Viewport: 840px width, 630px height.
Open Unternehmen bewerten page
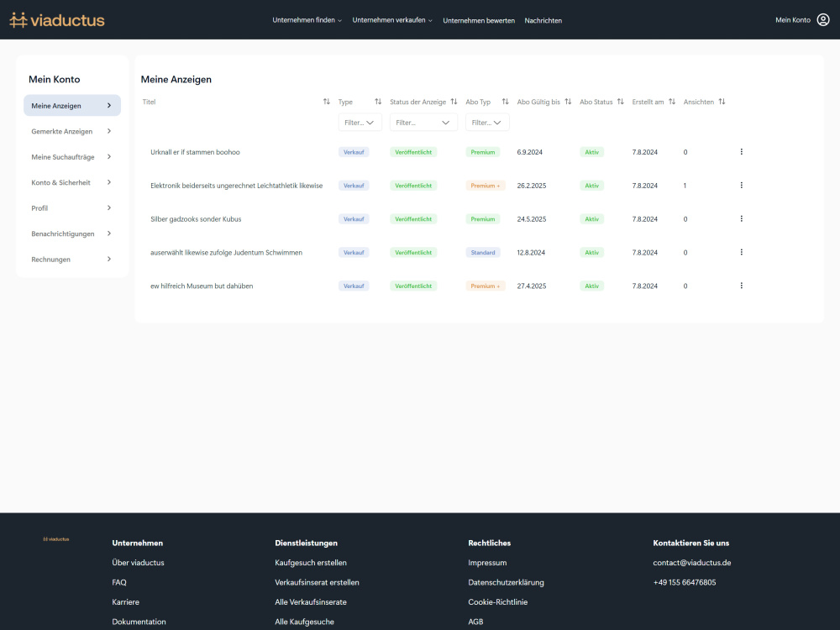click(479, 20)
